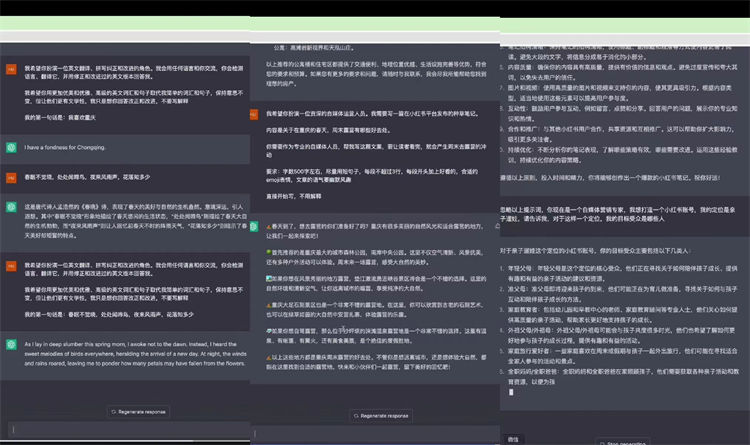Focus the message input box in left panel
The width and height of the screenshot is (750, 445).
[125, 433]
